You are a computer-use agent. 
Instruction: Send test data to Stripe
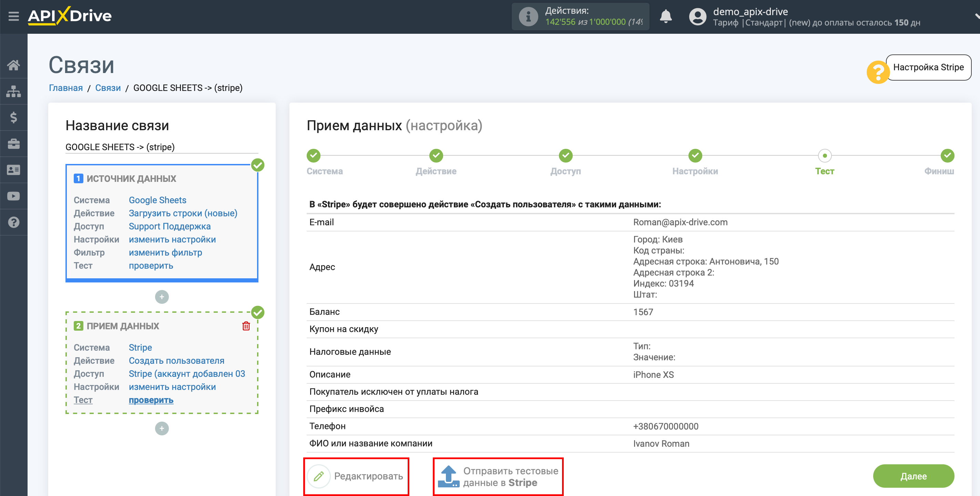[x=498, y=476]
